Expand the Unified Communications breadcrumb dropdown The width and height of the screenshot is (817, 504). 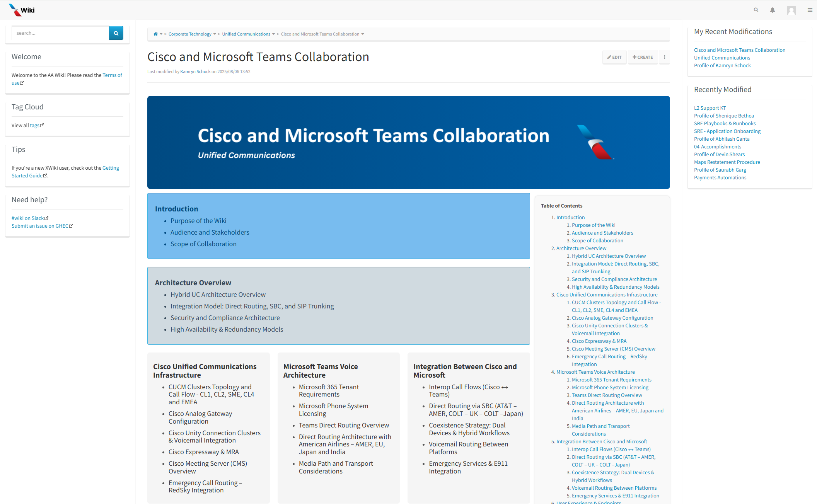[x=274, y=34]
